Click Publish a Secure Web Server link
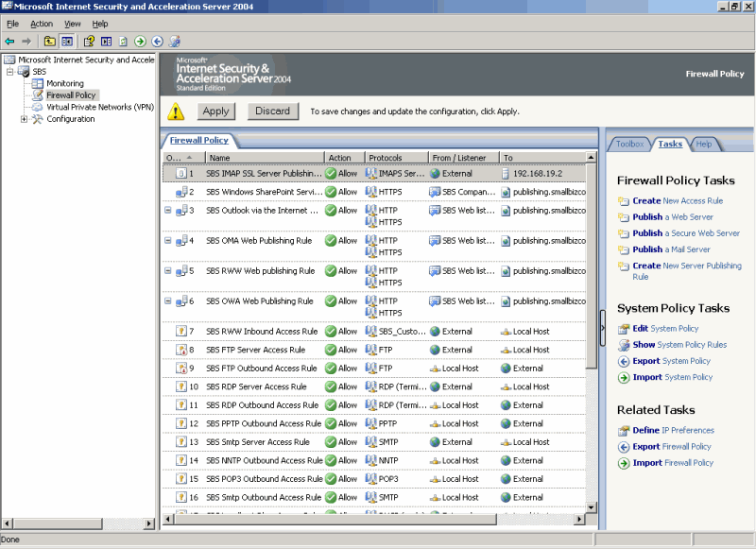This screenshot has height=549, width=756. pos(686,233)
